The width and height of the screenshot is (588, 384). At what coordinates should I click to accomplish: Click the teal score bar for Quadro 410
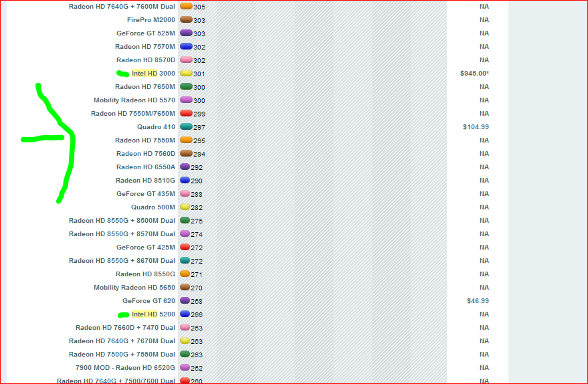[x=186, y=126]
